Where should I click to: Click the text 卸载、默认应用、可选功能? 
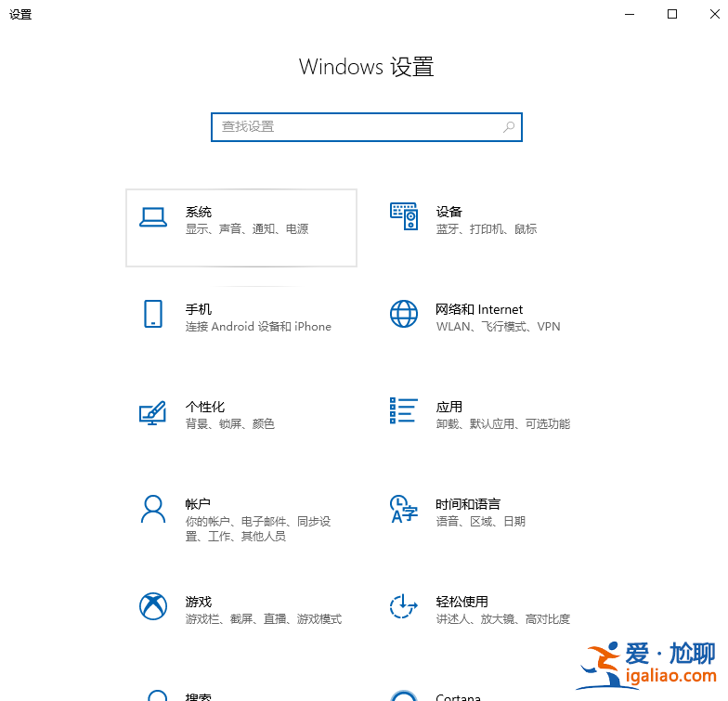[503, 423]
